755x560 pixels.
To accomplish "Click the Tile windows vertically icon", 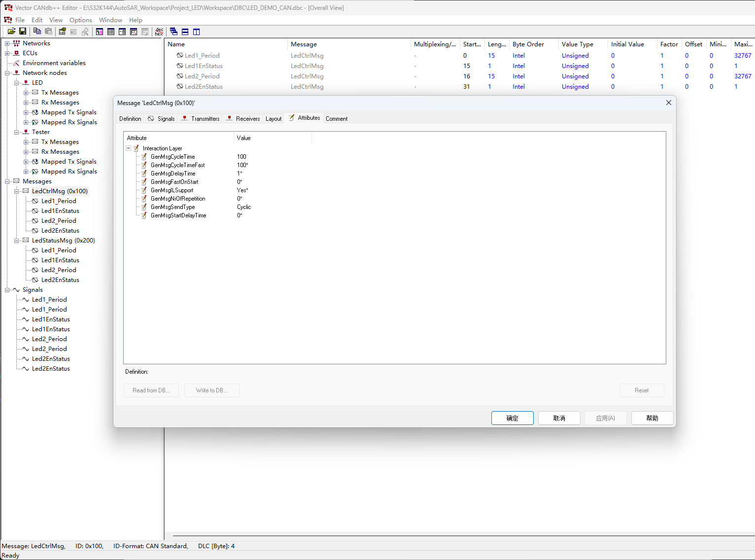I will [197, 32].
